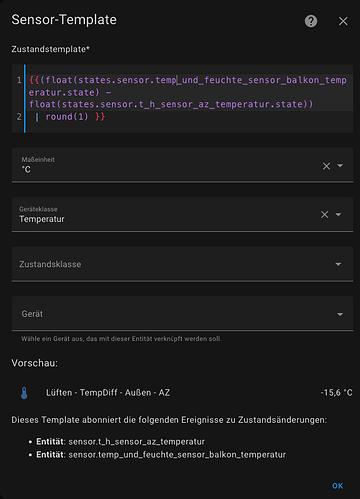
Task: Click the Sensor-Template dialog title
Action: click(x=64, y=20)
